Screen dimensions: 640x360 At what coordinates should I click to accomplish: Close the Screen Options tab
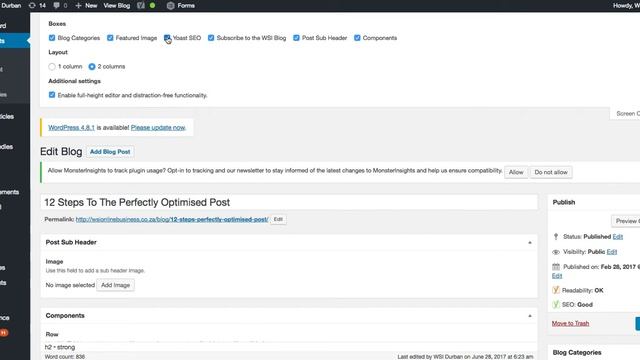625,113
